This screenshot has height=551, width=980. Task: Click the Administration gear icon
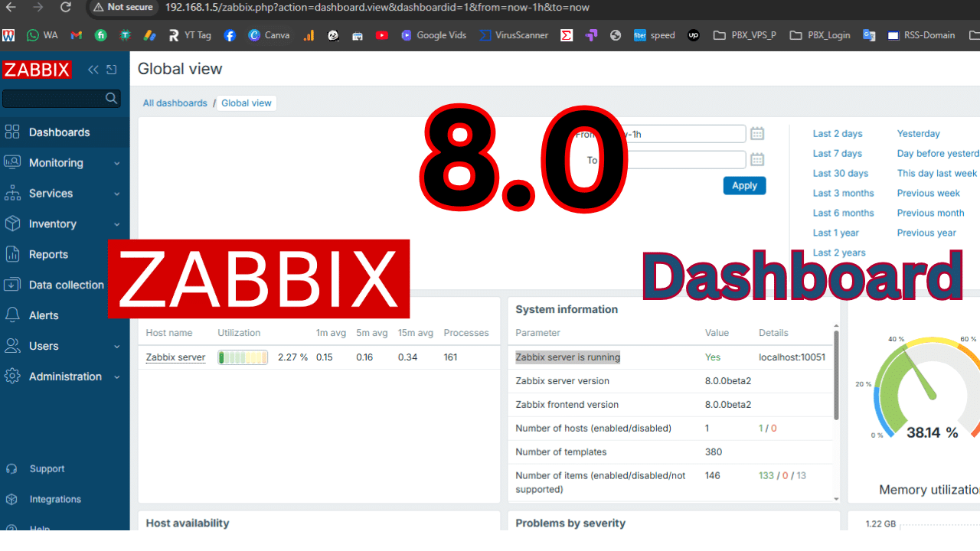(12, 377)
